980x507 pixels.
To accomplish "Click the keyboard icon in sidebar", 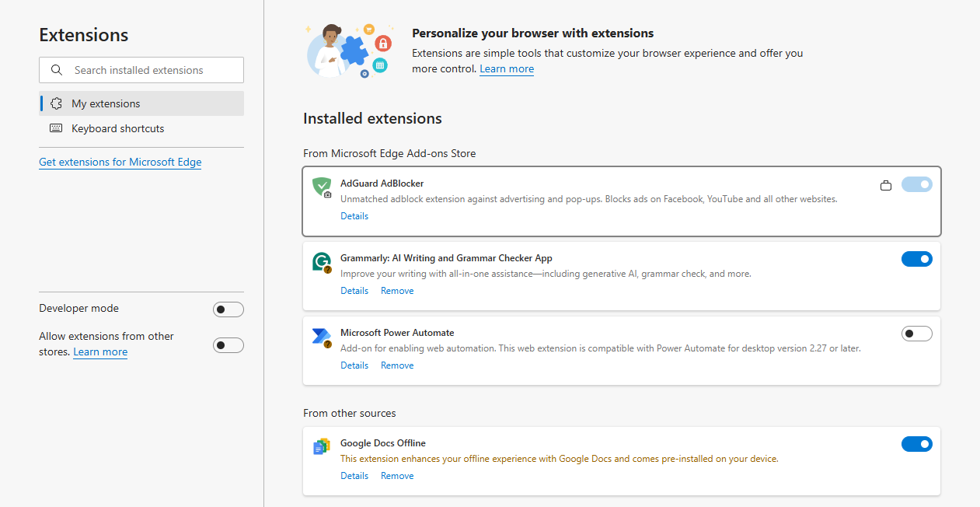I will (x=56, y=128).
